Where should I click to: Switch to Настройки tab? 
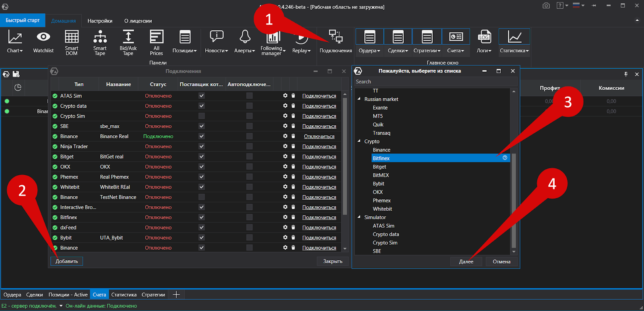point(100,21)
